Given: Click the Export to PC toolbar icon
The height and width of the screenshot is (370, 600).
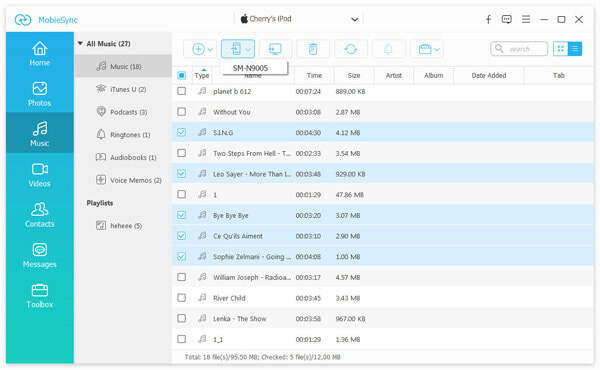Looking at the screenshot, I should click(275, 49).
